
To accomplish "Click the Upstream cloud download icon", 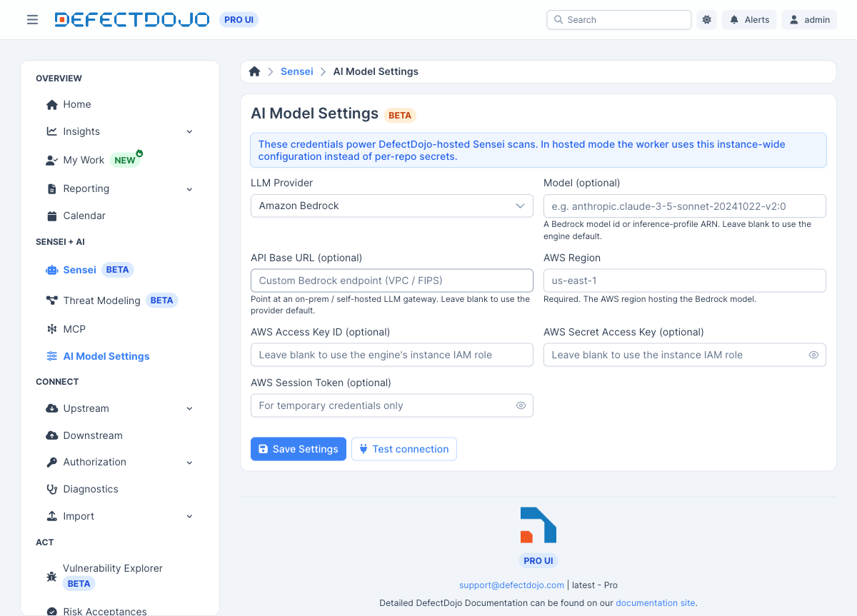I will click(51, 409).
